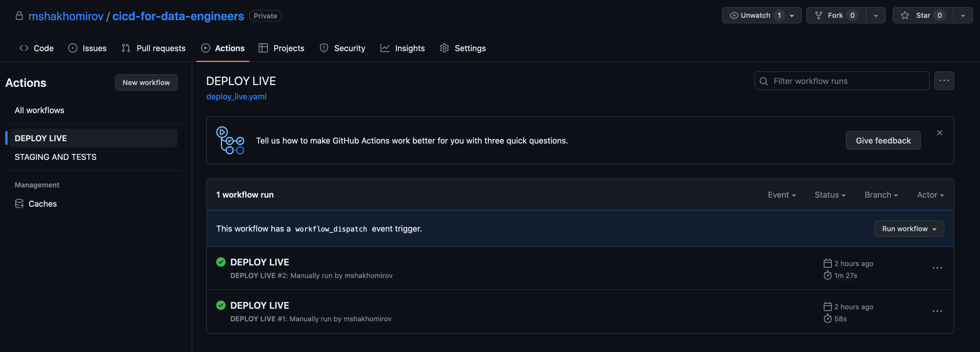980x352 pixels.
Task: Click green success icon of run #2
Action: pyautogui.click(x=221, y=262)
